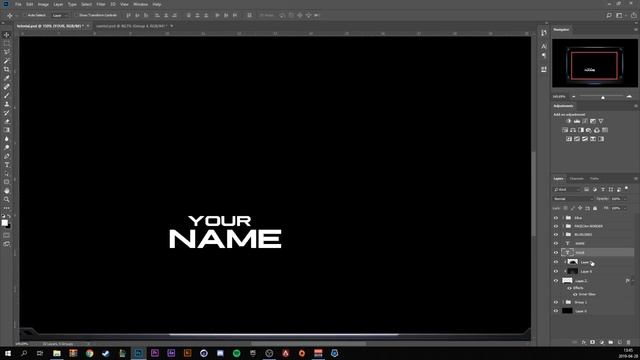The width and height of the screenshot is (640, 360).
Task: Click the Navigator preview thumbnail
Action: [594, 63]
